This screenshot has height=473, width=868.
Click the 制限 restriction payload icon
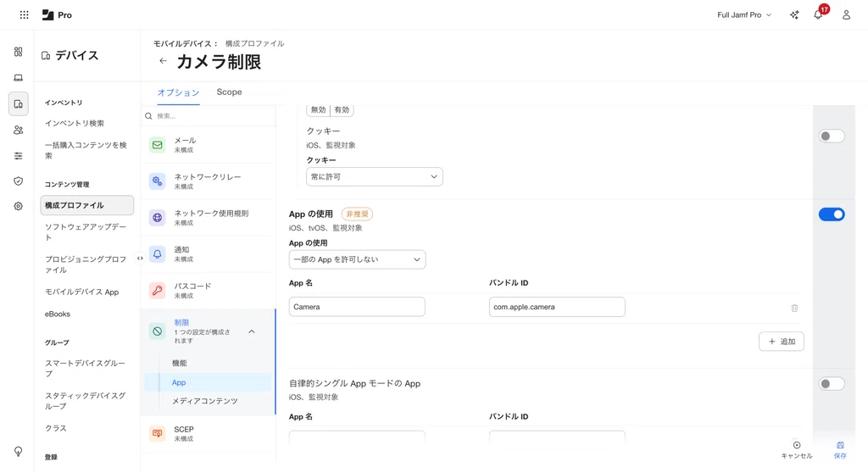point(158,331)
